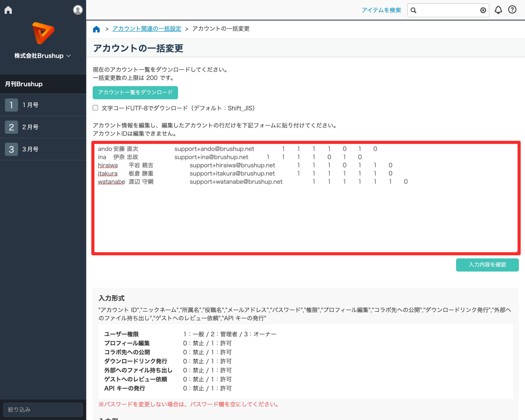Click support+itakura@brushup.net text
The height and width of the screenshot is (420, 525).
(232, 174)
